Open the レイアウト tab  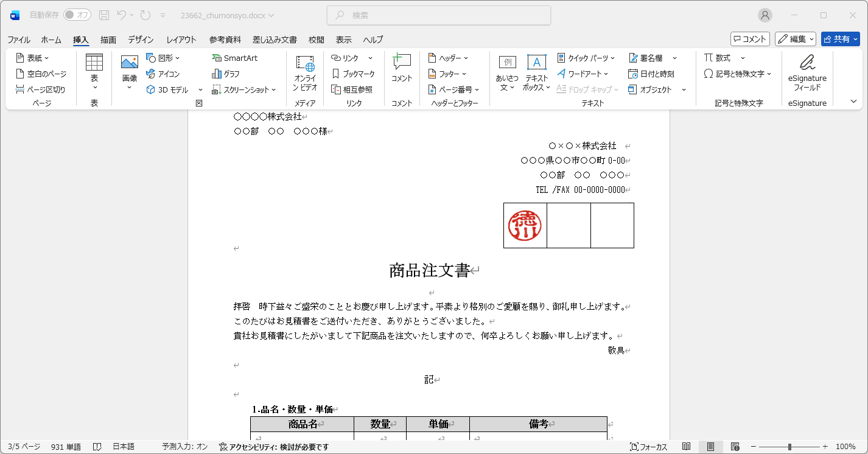(x=181, y=40)
